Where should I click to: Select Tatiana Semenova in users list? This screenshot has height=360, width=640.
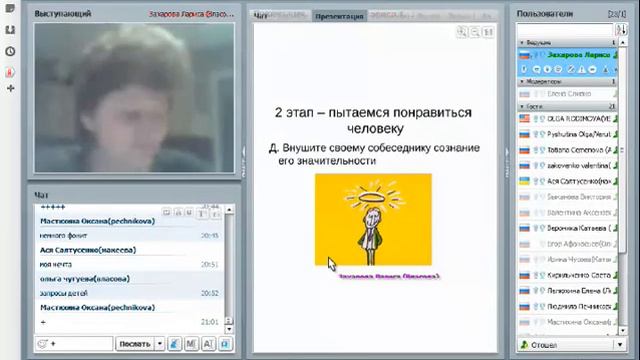click(567, 150)
